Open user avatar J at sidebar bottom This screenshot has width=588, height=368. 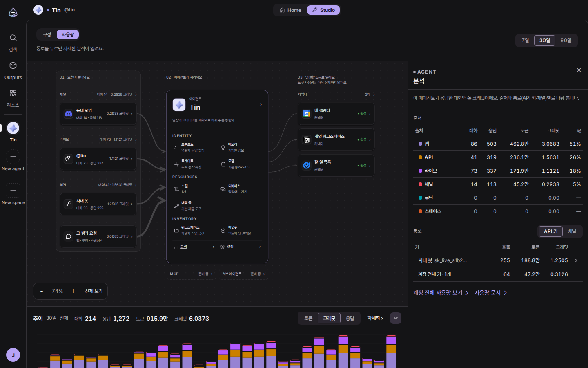pyautogui.click(x=13, y=355)
